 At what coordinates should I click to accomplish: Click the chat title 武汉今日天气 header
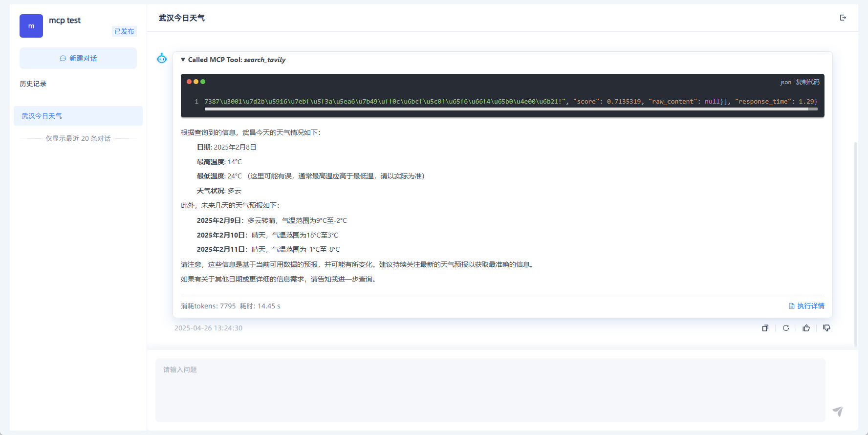point(182,18)
